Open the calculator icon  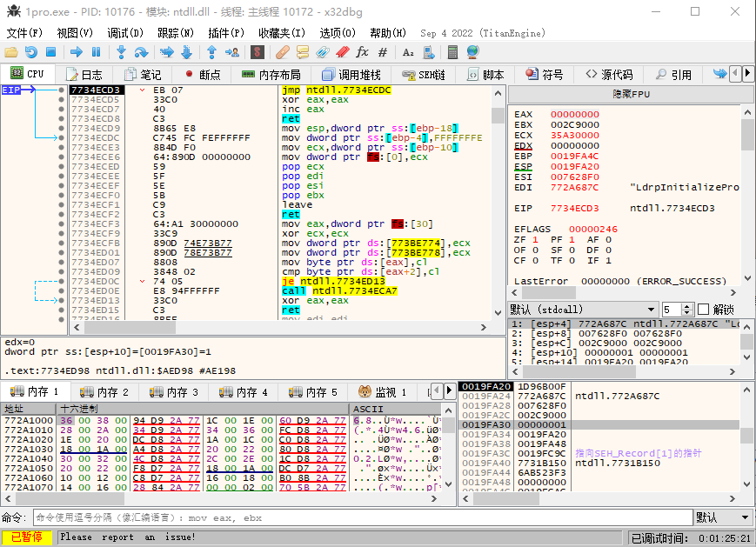pyautogui.click(x=452, y=52)
